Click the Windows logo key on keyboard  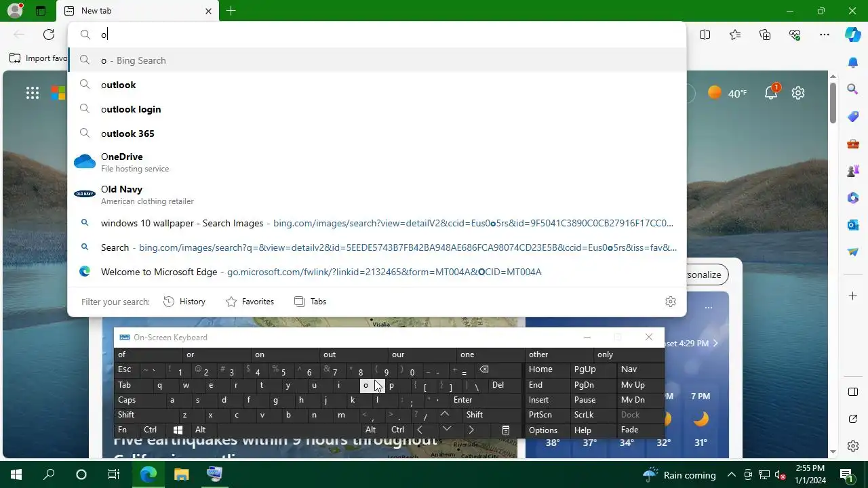178,430
